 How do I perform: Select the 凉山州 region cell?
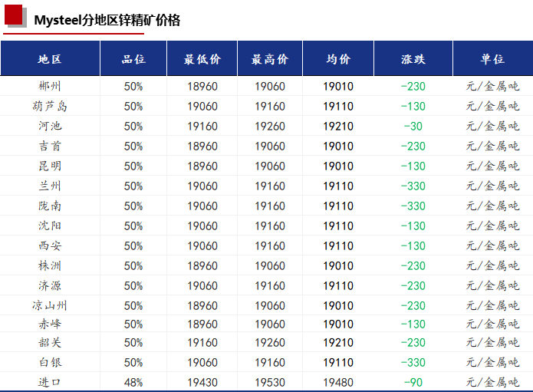point(50,305)
